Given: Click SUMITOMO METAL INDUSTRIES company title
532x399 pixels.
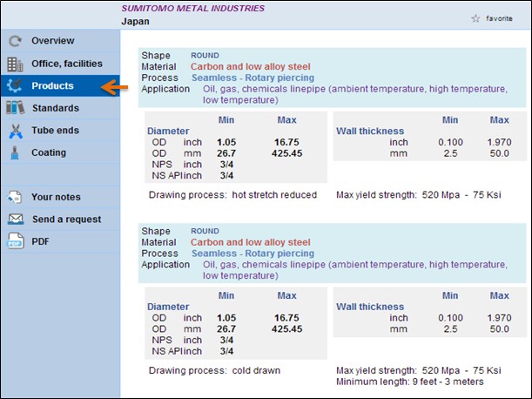Looking at the screenshot, I should pos(193,8).
